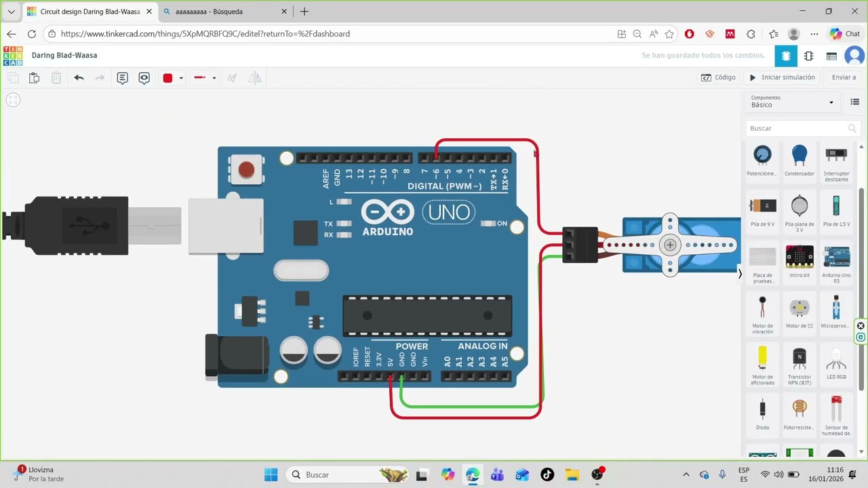Select the Placa de pruebas component
868x488 pixels.
pos(762,264)
